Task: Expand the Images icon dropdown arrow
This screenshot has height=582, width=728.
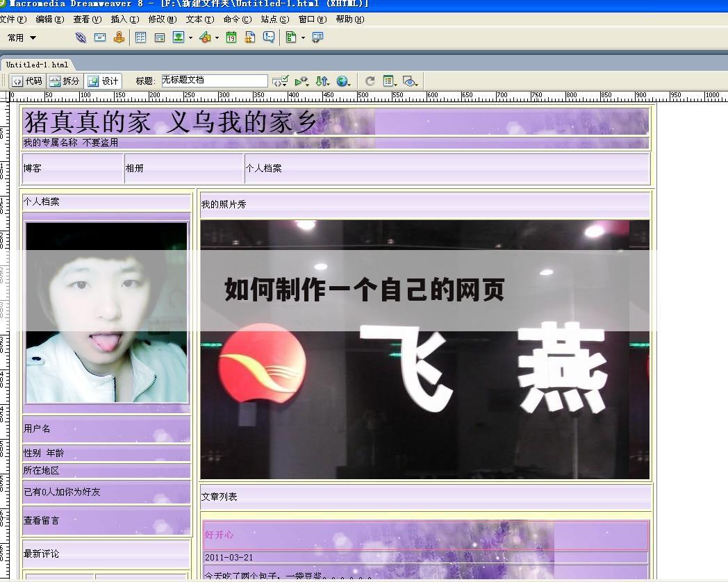Action: (190, 38)
